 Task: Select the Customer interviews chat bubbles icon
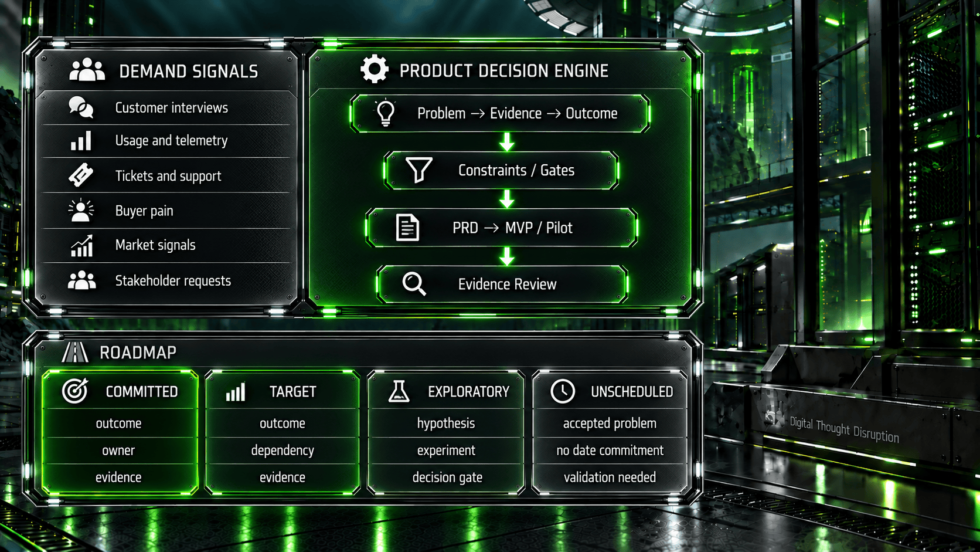coord(81,108)
